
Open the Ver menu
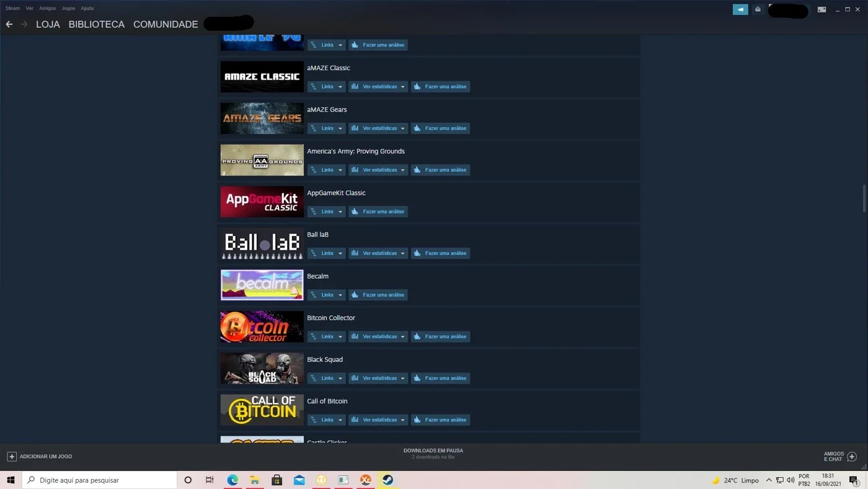29,8
